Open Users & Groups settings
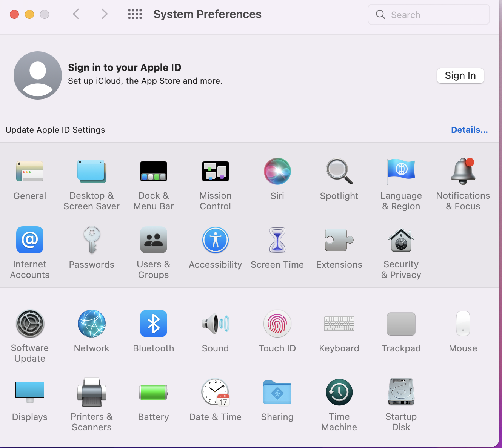 click(154, 240)
